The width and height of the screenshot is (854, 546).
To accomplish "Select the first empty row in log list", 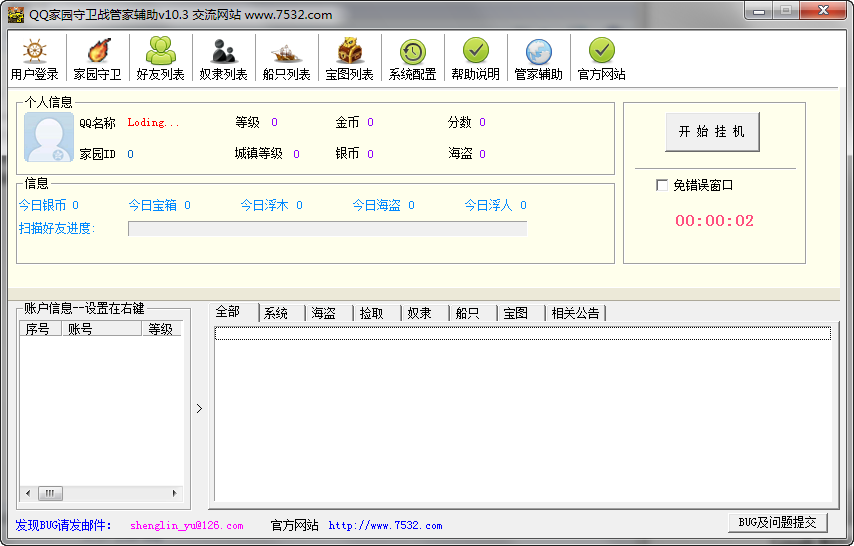I will pos(523,333).
